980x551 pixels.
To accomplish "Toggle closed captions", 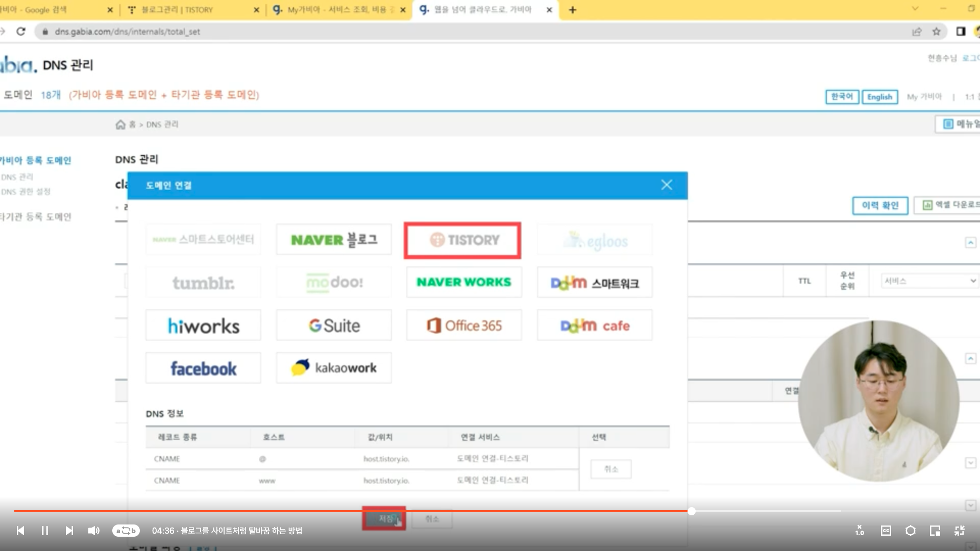I will [886, 531].
